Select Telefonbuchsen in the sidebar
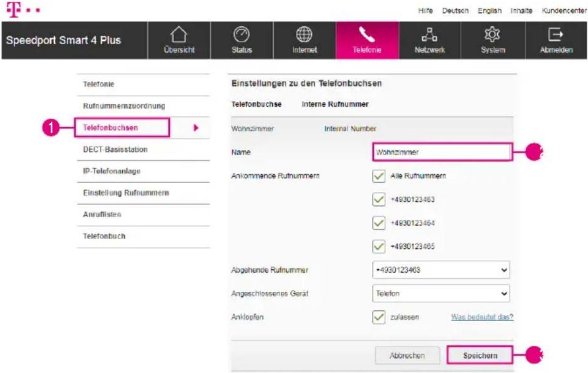This screenshot has width=588, height=373. [122, 128]
